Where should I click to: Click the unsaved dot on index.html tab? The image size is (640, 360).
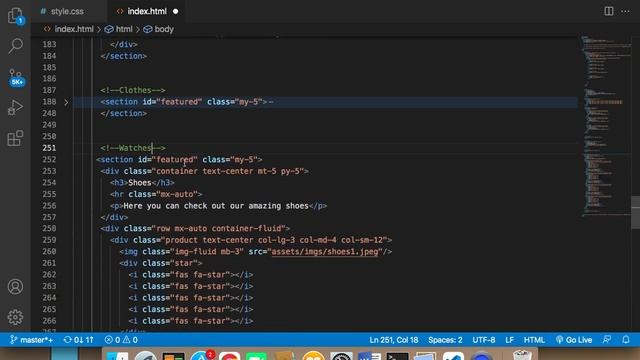[176, 11]
